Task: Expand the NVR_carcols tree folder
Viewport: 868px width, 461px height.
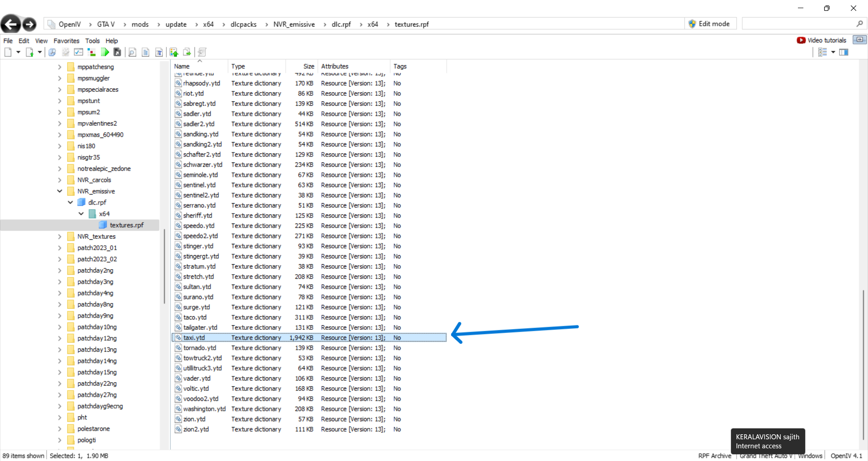Action: click(59, 180)
